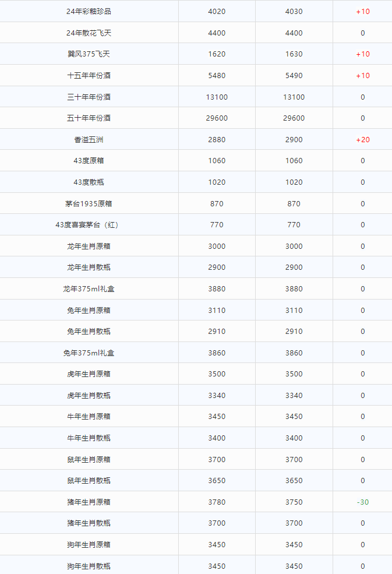Click the -30 change for 猪年生肖原箱

click(362, 502)
